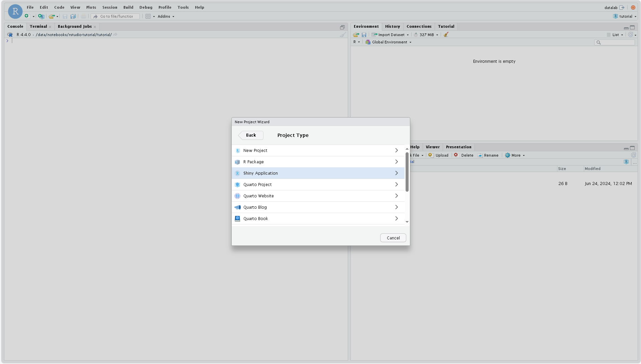Open the R language selector dropdown
Viewport: 641px width, 364px height.
356,42
